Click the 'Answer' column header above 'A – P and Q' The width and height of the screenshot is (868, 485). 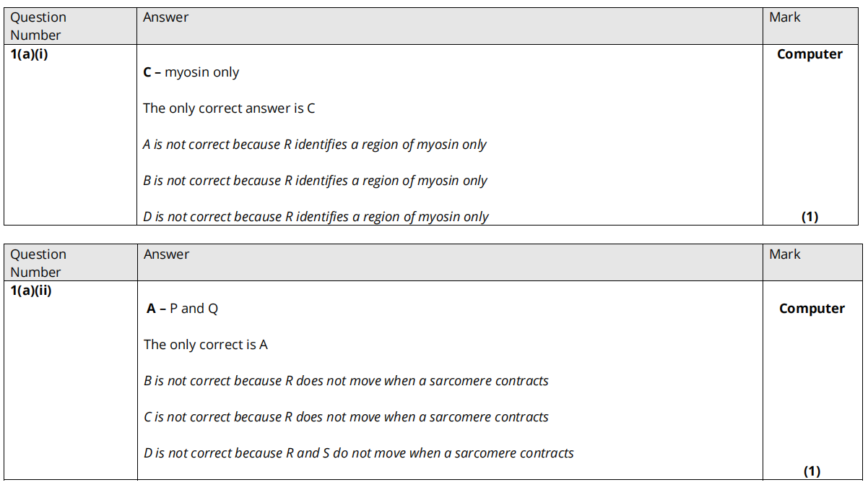click(x=167, y=254)
